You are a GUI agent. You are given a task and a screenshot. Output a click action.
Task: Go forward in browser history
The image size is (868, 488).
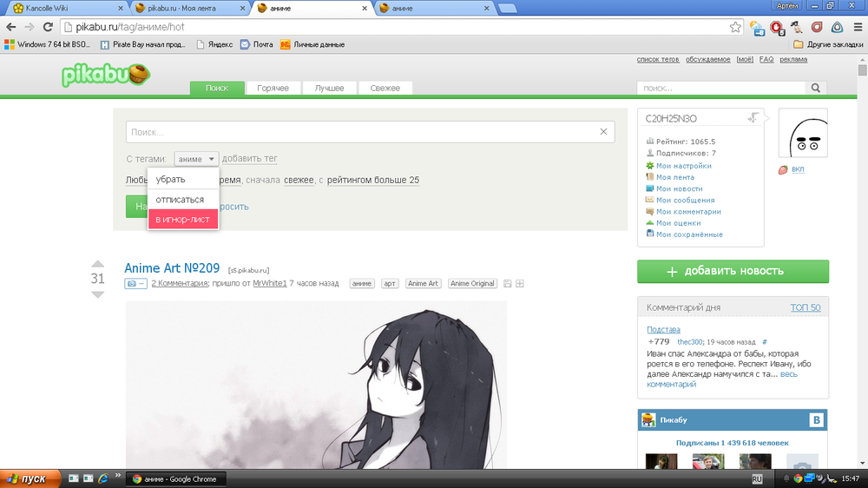tap(30, 27)
